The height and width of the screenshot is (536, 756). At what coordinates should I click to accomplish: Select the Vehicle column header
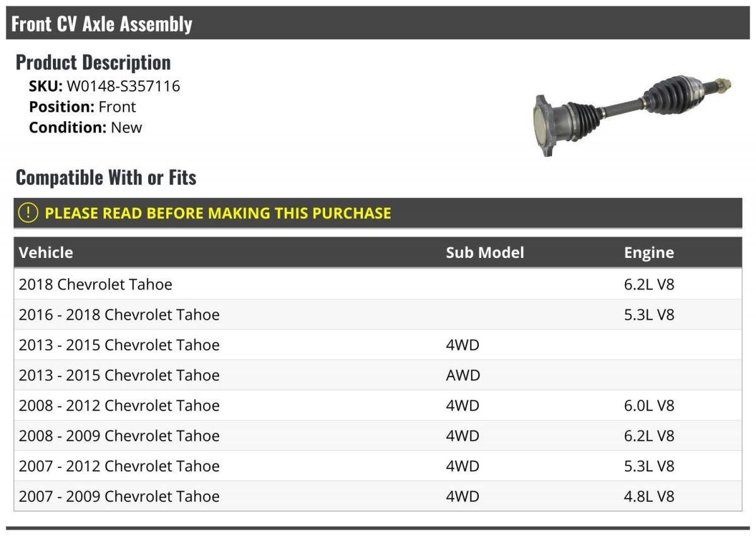[x=46, y=252]
